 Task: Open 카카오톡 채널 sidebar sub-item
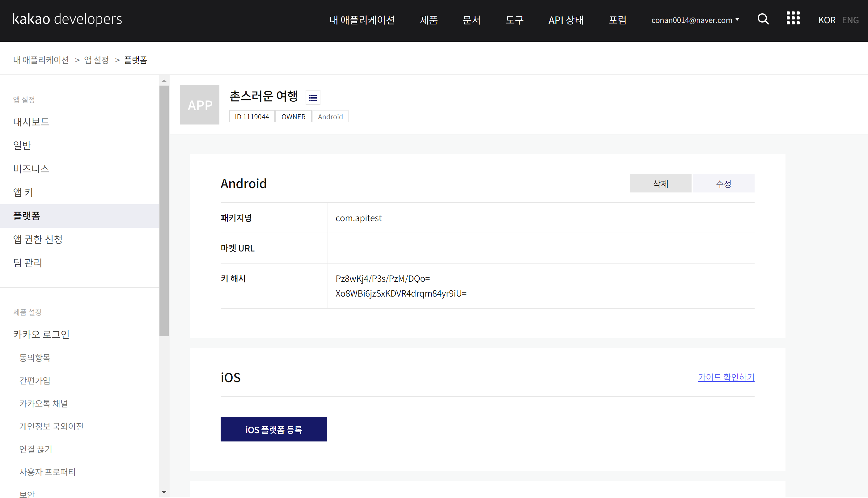pos(44,403)
